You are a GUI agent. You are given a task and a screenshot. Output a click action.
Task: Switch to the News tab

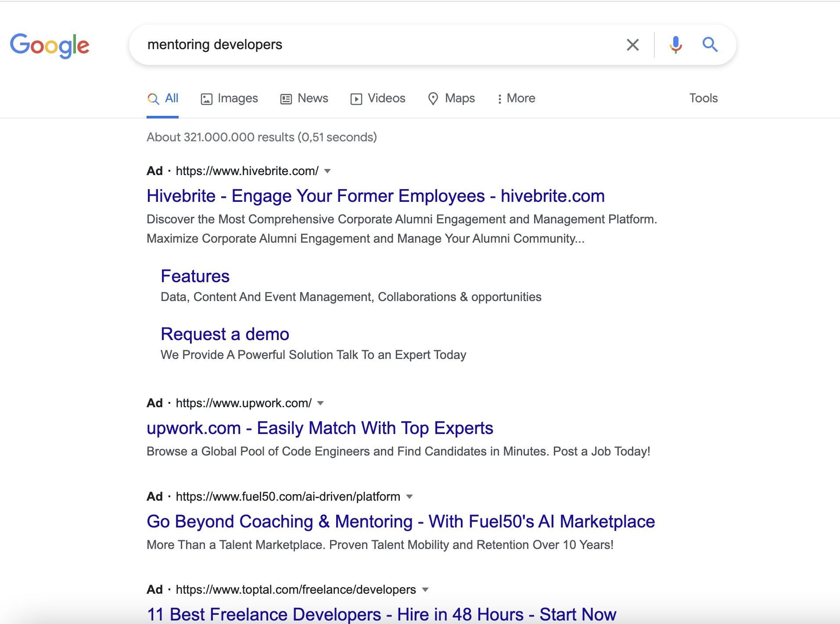coord(304,98)
